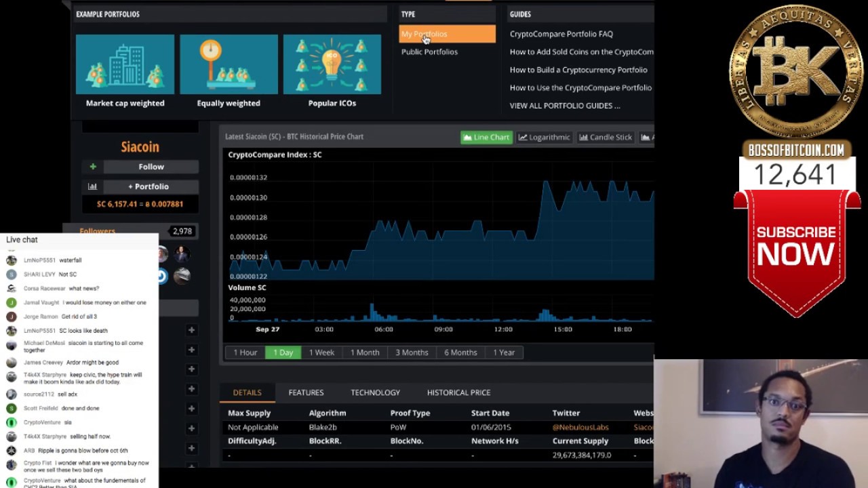Click the PoW proof type value
This screenshot has height=488, width=868.
[398, 428]
